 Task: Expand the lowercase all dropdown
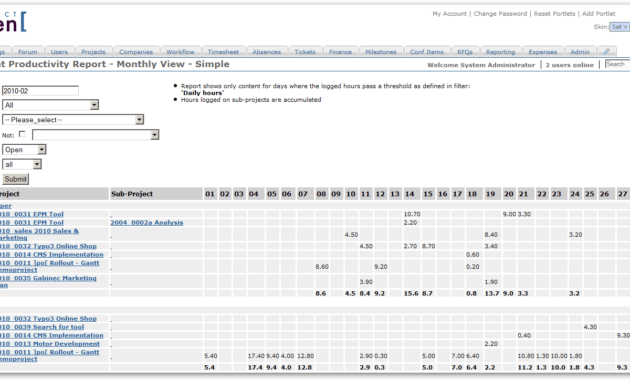tap(22, 164)
